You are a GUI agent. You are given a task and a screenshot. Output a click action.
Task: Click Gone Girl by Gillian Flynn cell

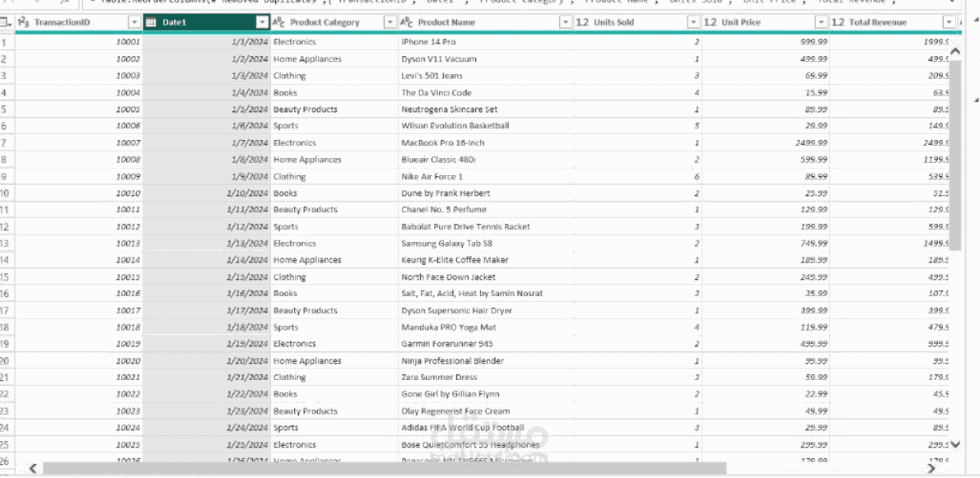[x=486, y=394]
